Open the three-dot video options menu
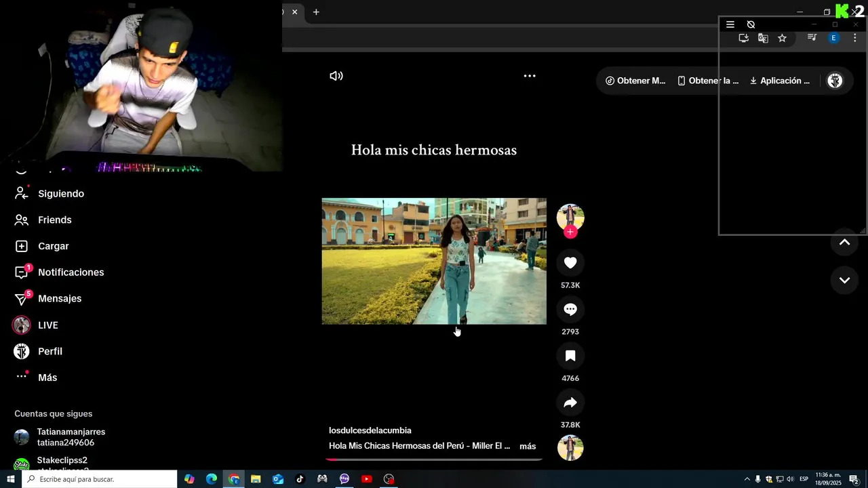 [x=530, y=76]
